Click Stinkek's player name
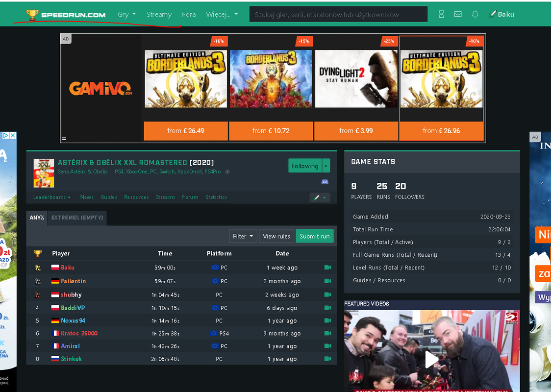The image size is (551, 392). coord(72,359)
